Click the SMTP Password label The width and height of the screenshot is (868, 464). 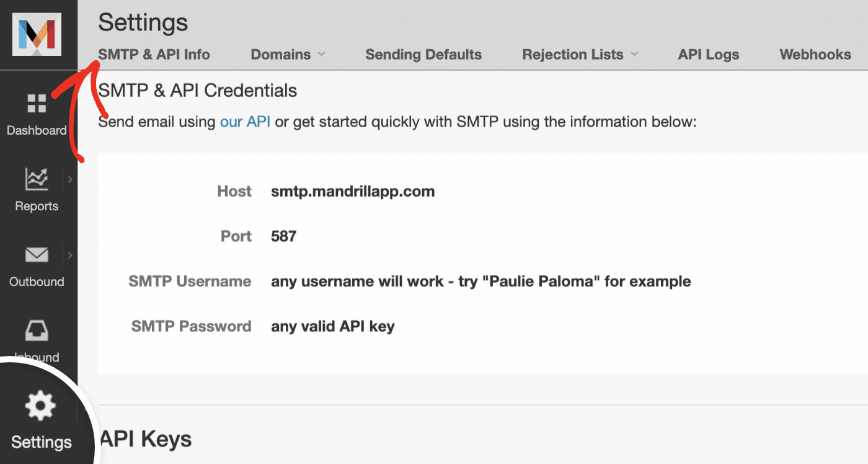click(191, 326)
